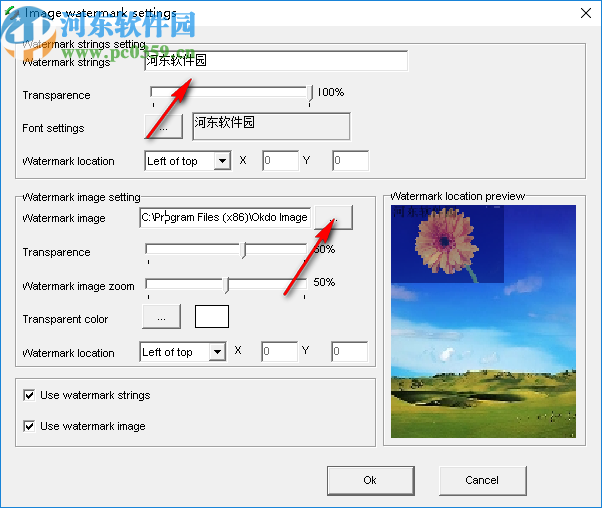Adjust the strings Transparence slider at 100%

(x=309, y=94)
